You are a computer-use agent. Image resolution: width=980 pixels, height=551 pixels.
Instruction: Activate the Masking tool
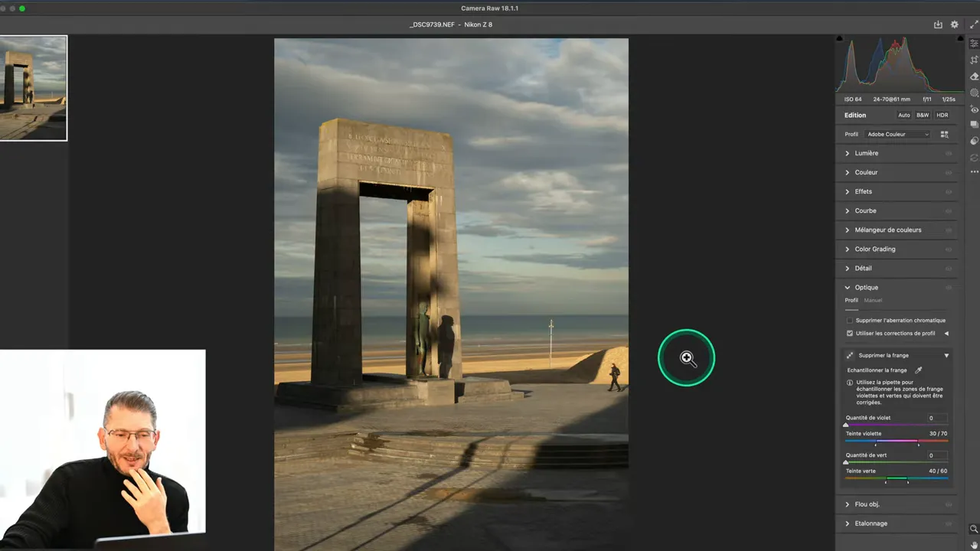[974, 93]
